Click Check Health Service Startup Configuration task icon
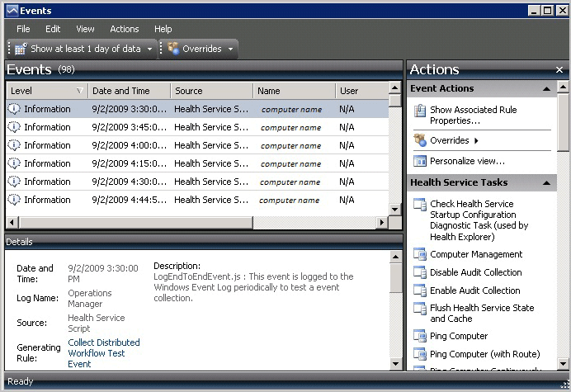This screenshot has width=571, height=392. tap(420, 205)
